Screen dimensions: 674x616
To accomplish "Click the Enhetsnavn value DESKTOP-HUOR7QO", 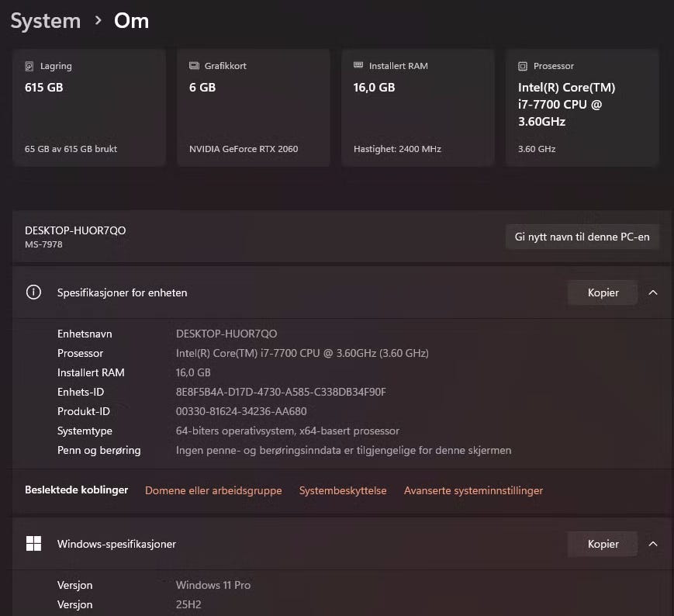I will 226,334.
